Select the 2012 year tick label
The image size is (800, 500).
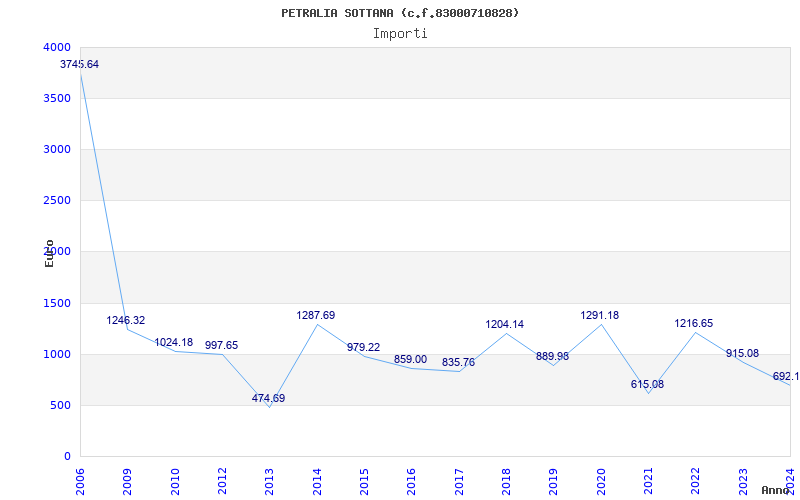222,482
